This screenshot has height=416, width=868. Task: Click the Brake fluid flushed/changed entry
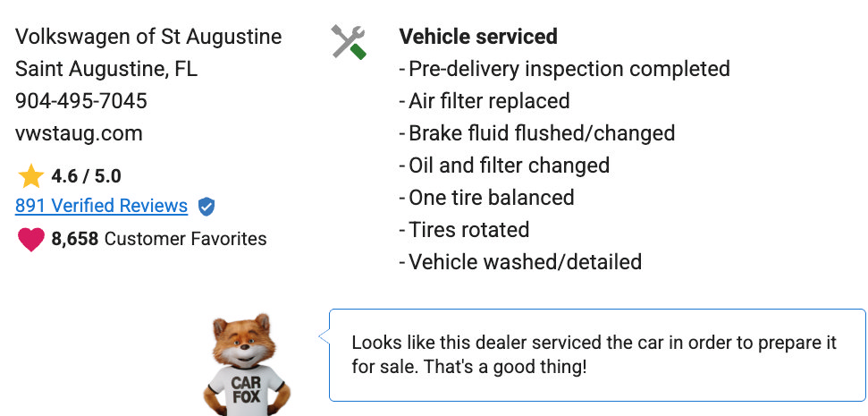pos(537,133)
